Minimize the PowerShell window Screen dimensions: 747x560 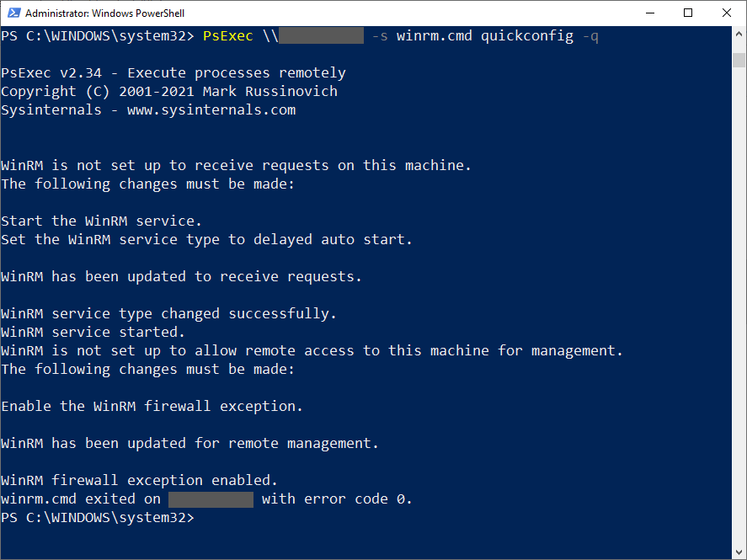pos(650,13)
